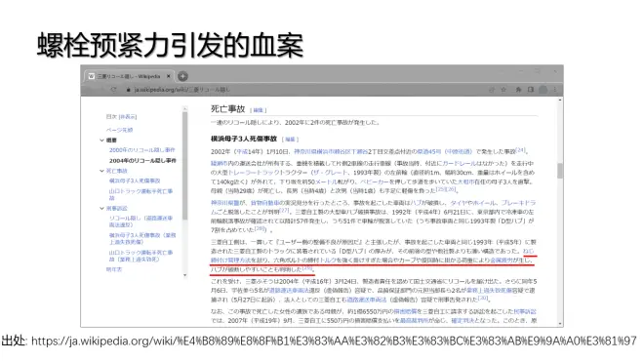
Task: Open citation [28] in the article
Action: tap(260, 228)
